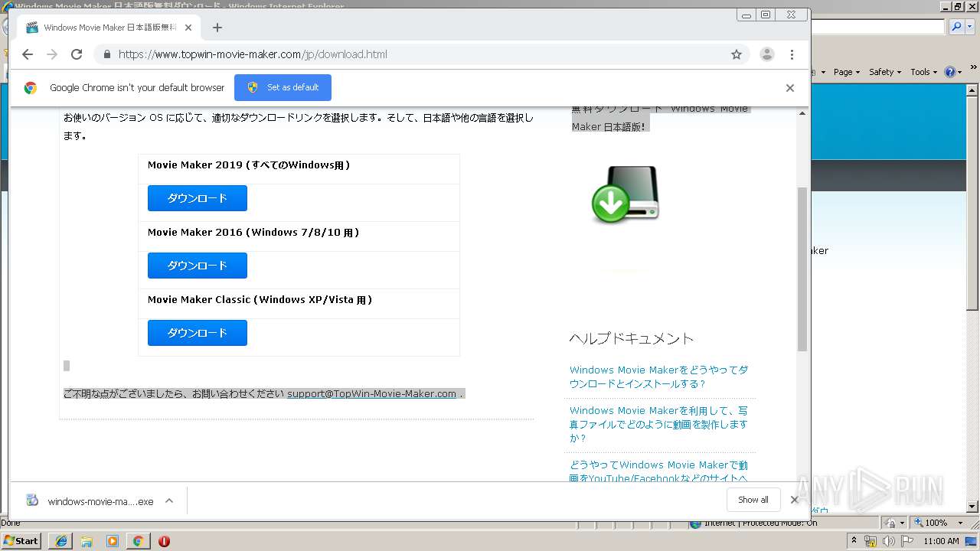Image resolution: width=980 pixels, height=551 pixels.
Task: Open the help dropdown arrow in Internet Explorer
Action: 959,72
